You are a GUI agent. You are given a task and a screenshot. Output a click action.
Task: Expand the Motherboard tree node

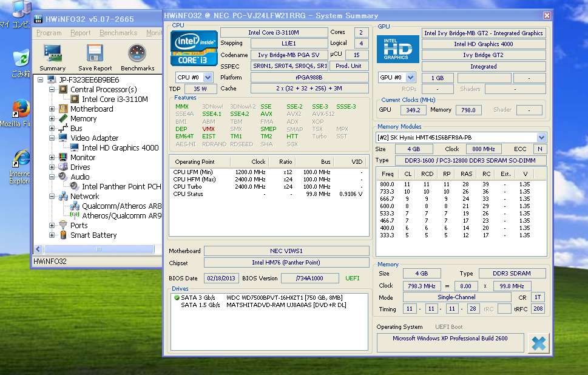tap(53, 109)
